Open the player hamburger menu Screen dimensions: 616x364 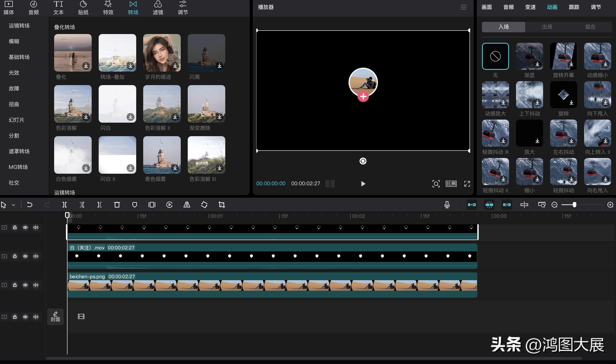(x=463, y=7)
